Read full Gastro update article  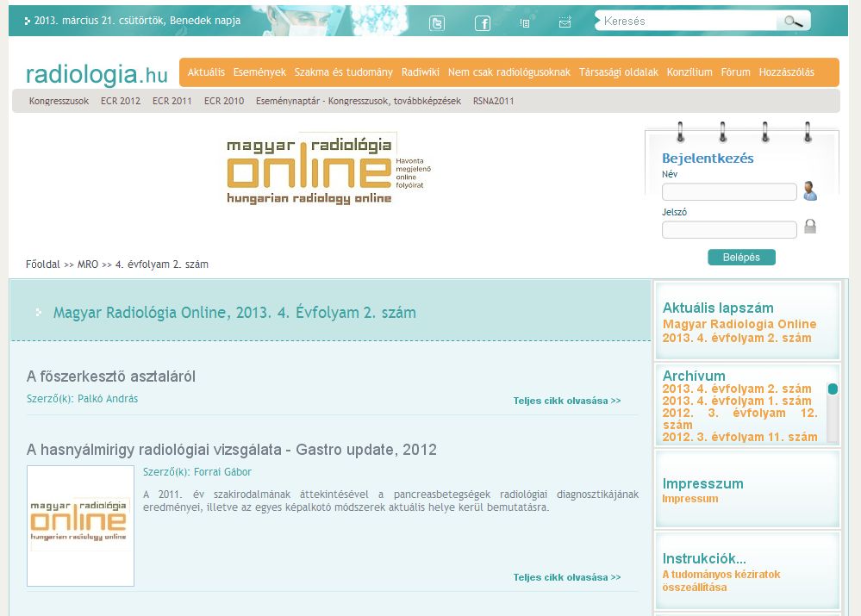coord(567,577)
